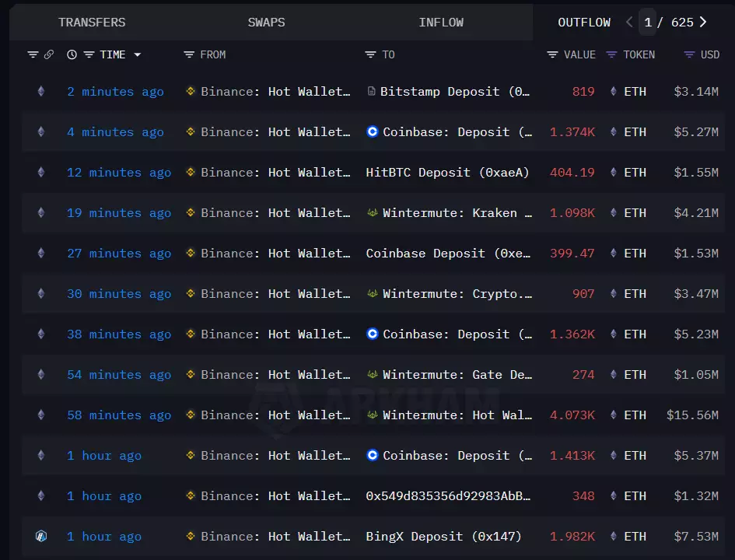Image resolution: width=735 pixels, height=560 pixels.
Task: Click the clock icon beside TIME
Action: (x=72, y=54)
